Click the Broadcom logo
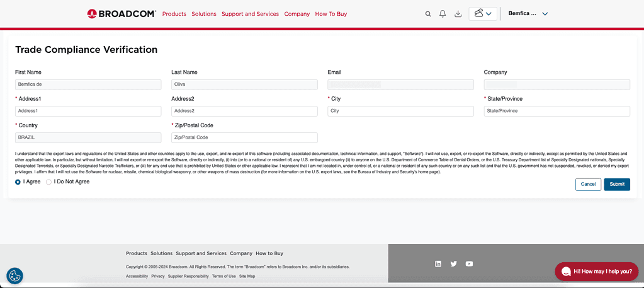 point(121,13)
